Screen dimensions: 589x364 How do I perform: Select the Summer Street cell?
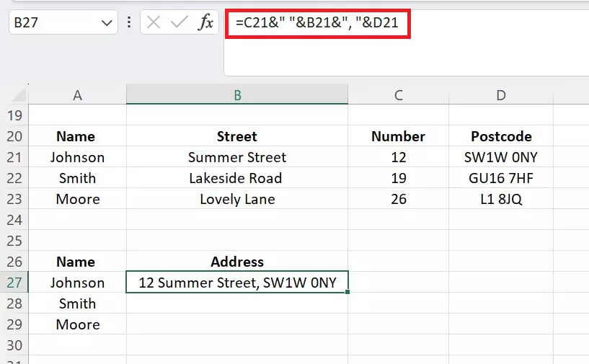(x=237, y=157)
